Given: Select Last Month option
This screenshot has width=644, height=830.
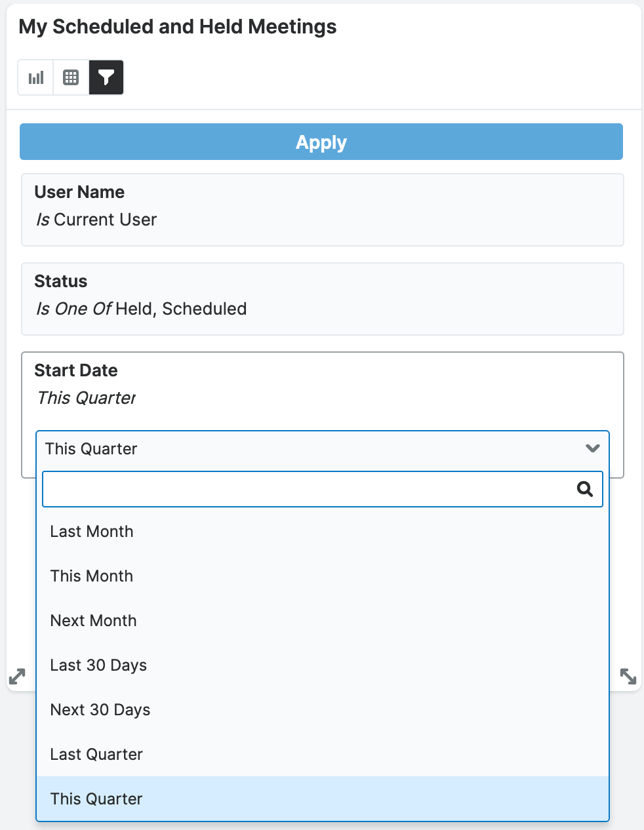Looking at the screenshot, I should tap(92, 532).
